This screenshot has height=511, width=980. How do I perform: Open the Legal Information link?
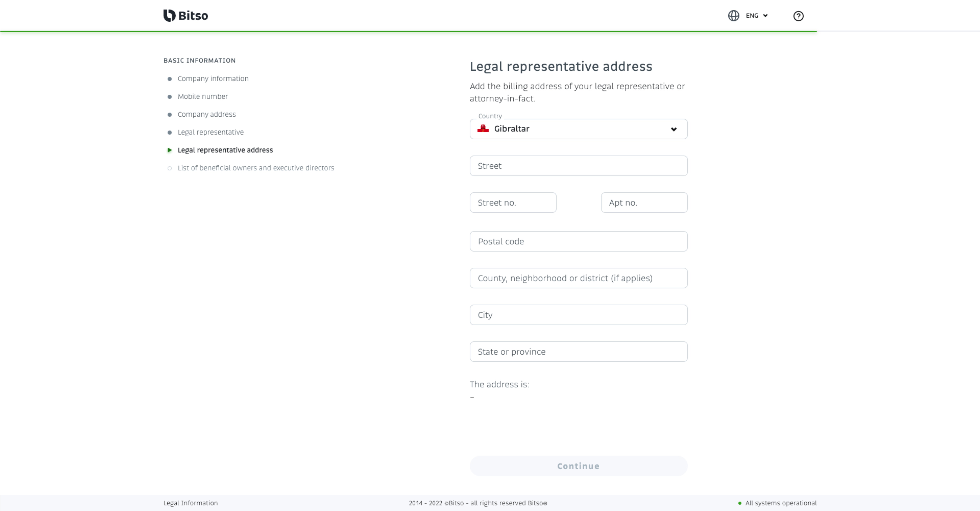coord(191,503)
